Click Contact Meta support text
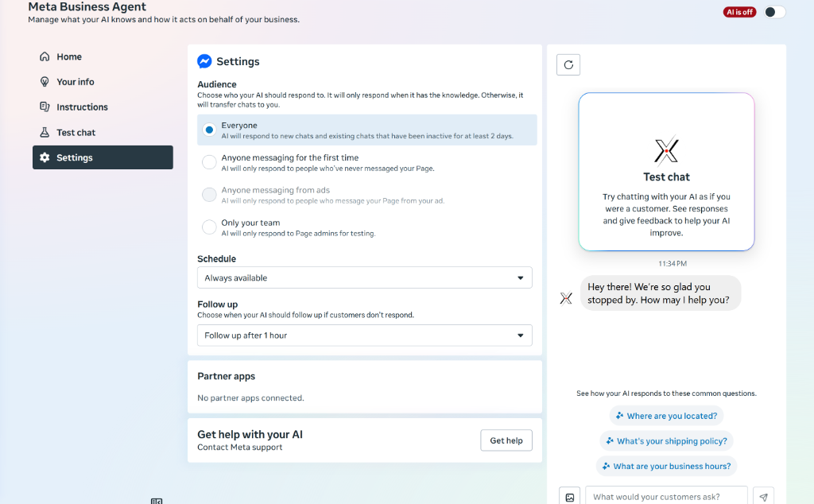 [240, 448]
